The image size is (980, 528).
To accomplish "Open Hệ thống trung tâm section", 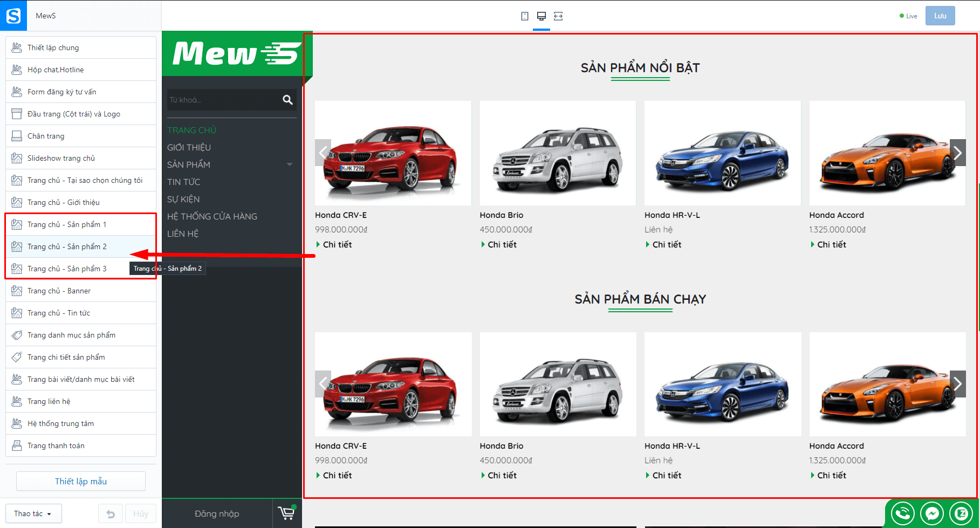I will click(81, 423).
